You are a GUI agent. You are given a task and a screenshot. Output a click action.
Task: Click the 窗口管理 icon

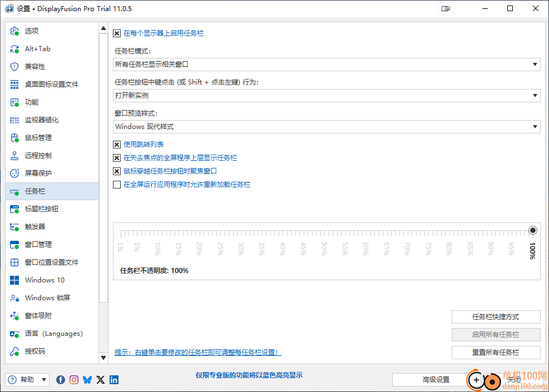(x=14, y=245)
